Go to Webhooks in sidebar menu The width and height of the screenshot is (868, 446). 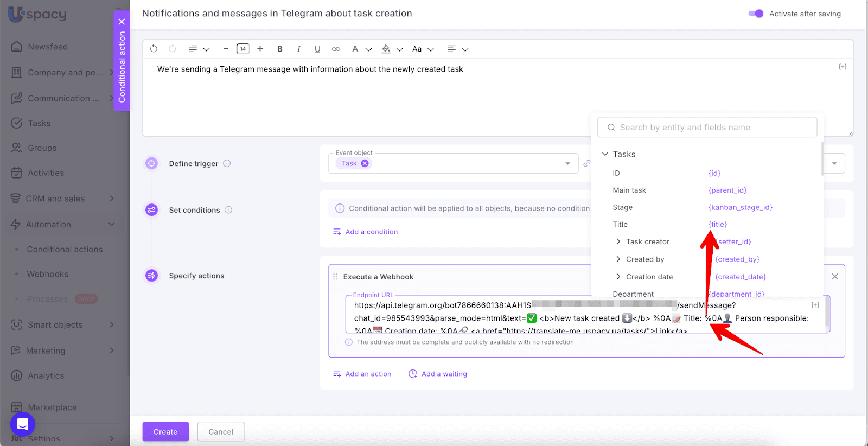[48, 275]
